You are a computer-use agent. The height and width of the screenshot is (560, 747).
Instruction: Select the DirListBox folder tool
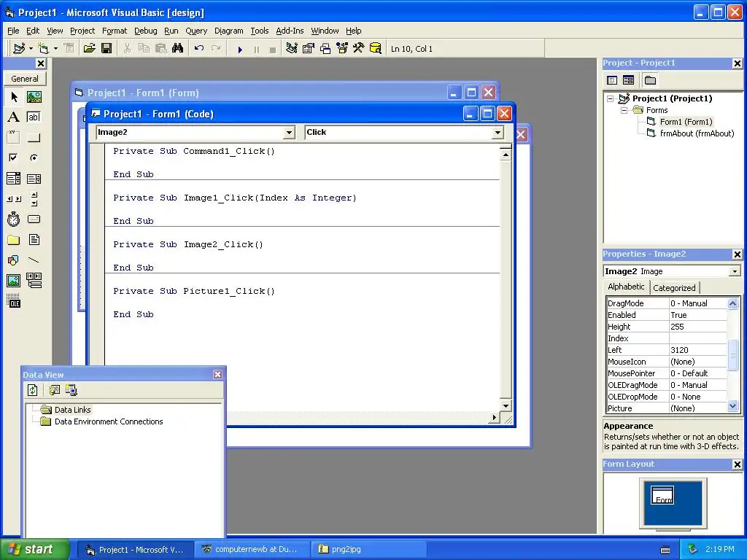click(x=14, y=239)
